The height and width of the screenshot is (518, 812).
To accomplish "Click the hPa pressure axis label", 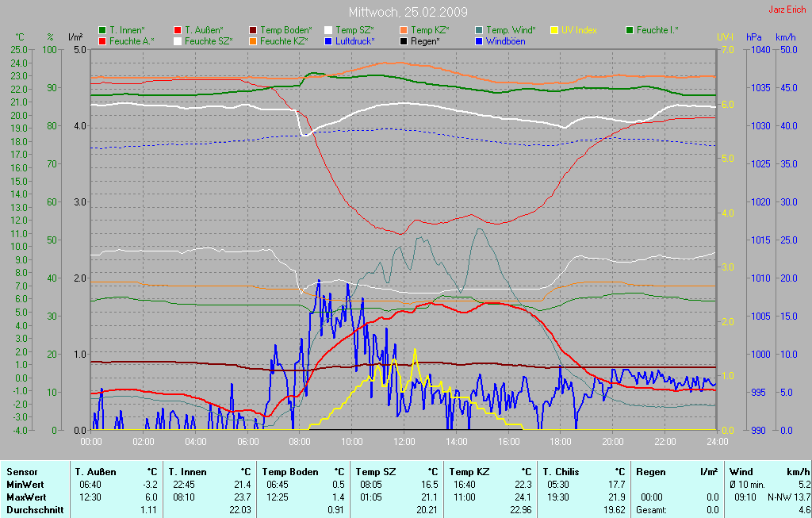I will (x=753, y=37).
